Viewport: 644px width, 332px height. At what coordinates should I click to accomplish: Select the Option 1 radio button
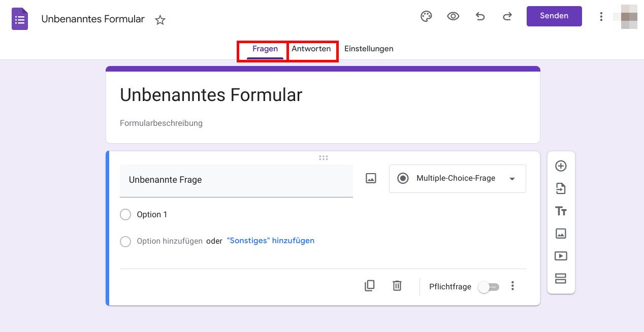click(x=125, y=214)
